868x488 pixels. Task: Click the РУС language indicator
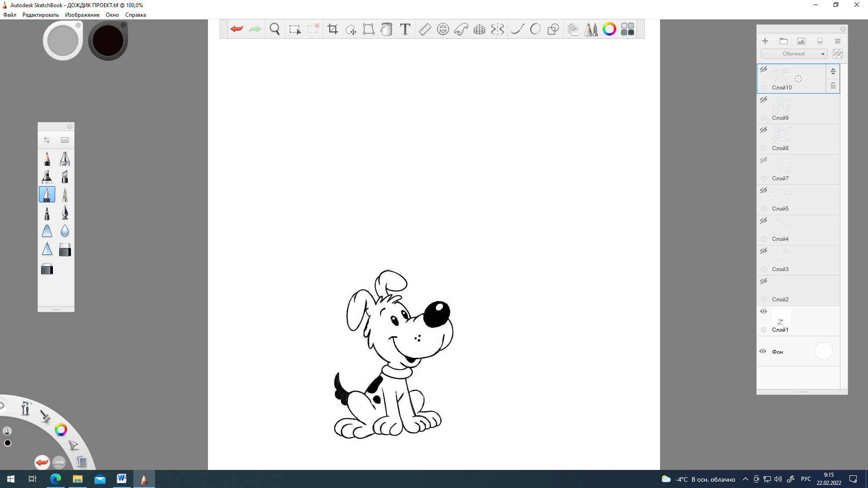806,479
